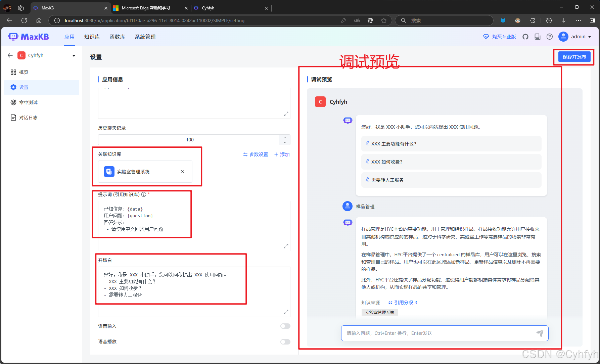Click into the prompt textarea
Screen dimensions: 600x364
(x=194, y=226)
